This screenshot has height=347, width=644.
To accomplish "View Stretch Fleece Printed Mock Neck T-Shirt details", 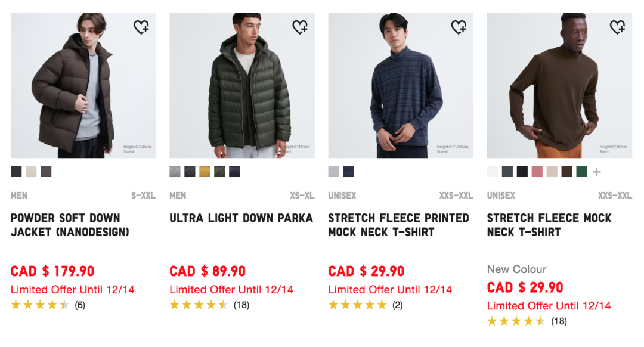I will coord(396,224).
